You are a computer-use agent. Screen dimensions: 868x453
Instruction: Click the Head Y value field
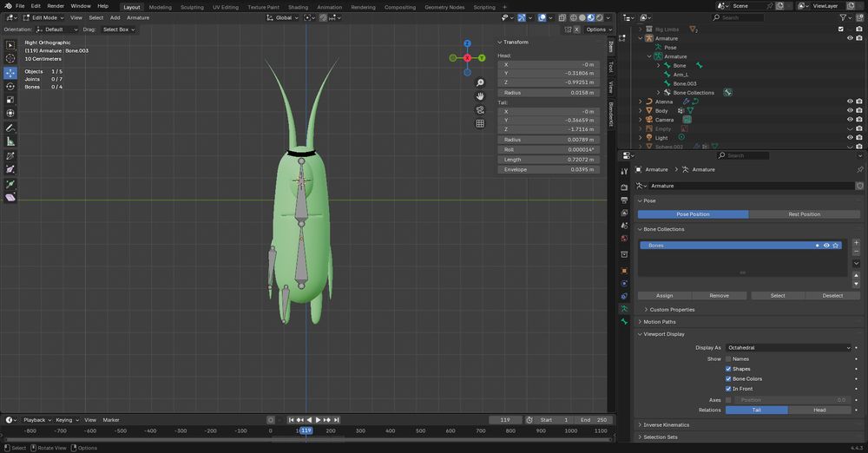coord(548,73)
